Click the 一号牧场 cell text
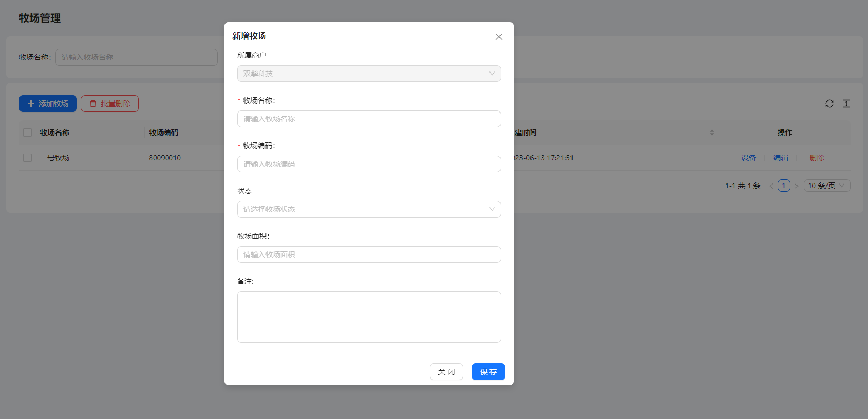The width and height of the screenshot is (868, 419). pyautogui.click(x=55, y=158)
